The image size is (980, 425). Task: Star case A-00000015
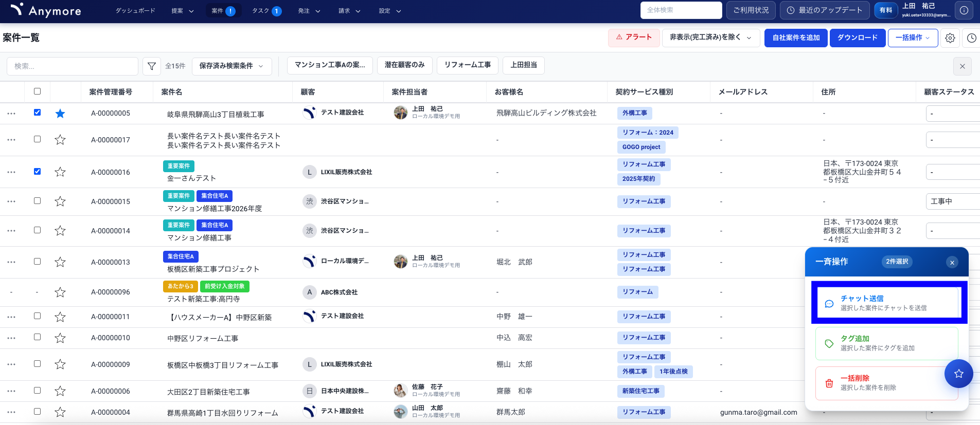(x=60, y=201)
